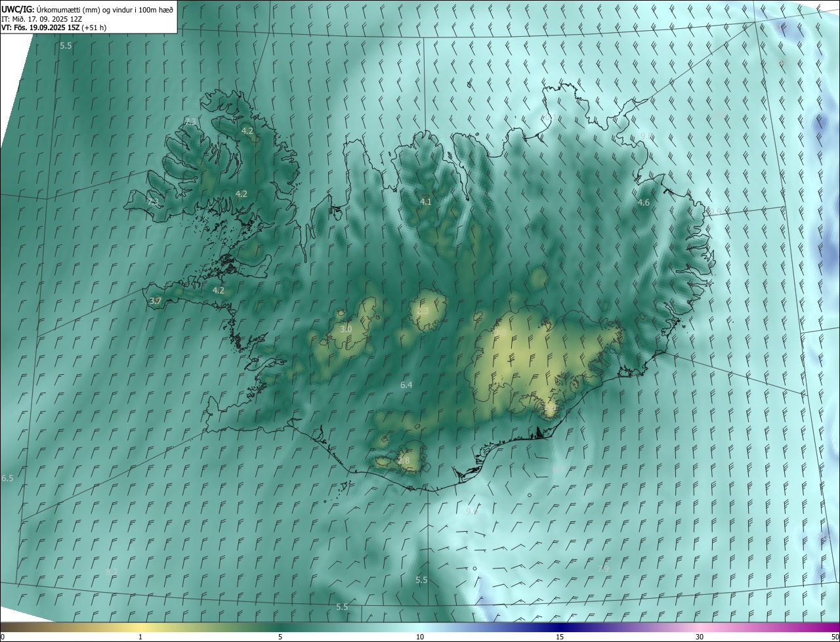Click the map value '2.8'
Screen dimensions: 840x642
[404, 461]
